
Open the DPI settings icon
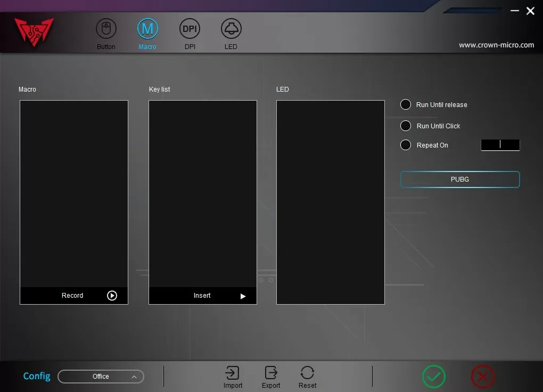(190, 29)
